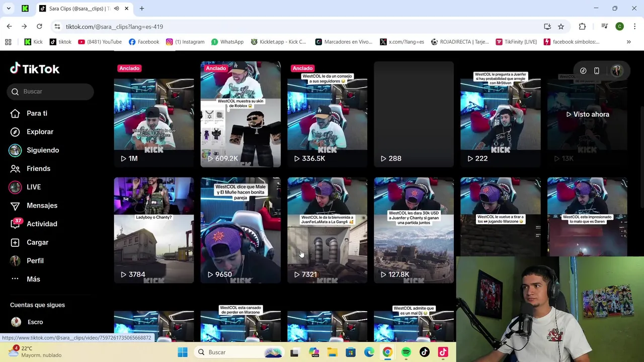Open the 30k USD video with 127.8K views
The image size is (644, 362).
[414, 230]
